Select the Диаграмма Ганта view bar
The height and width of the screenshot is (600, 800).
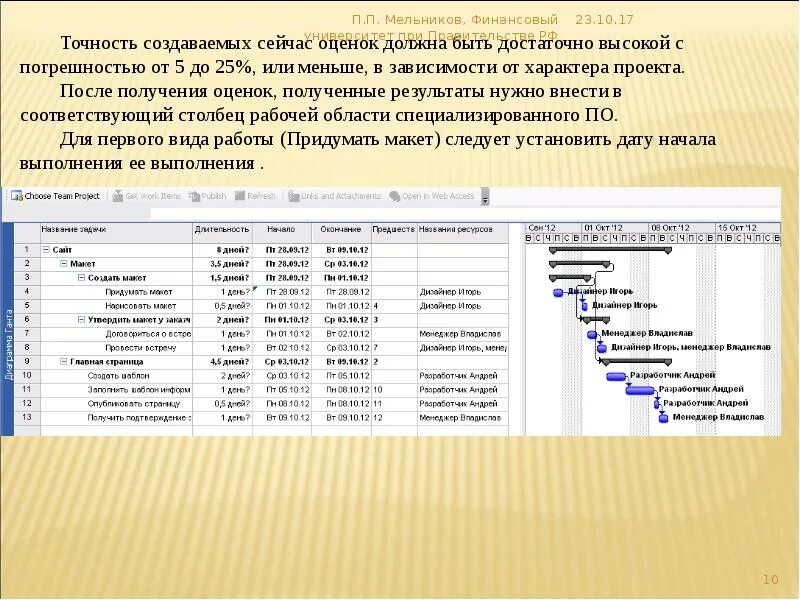pyautogui.click(x=8, y=329)
